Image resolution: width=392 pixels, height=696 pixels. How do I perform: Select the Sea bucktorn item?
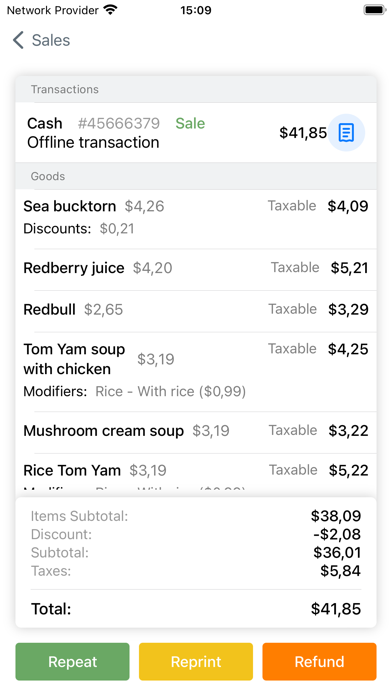(196, 219)
